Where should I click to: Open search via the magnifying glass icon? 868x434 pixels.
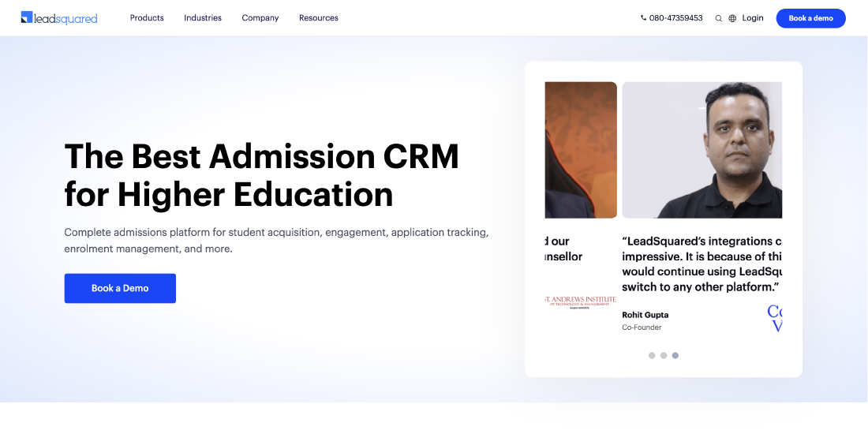click(x=718, y=18)
